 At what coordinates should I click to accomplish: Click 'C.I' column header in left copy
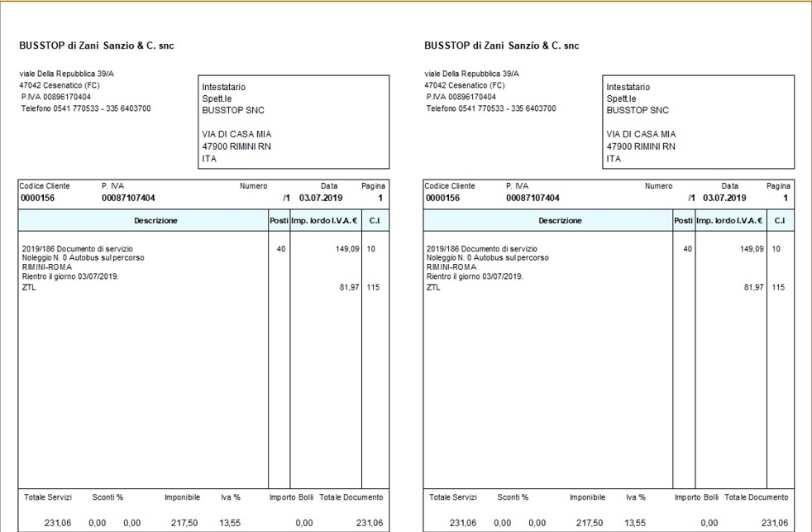pos(375,221)
